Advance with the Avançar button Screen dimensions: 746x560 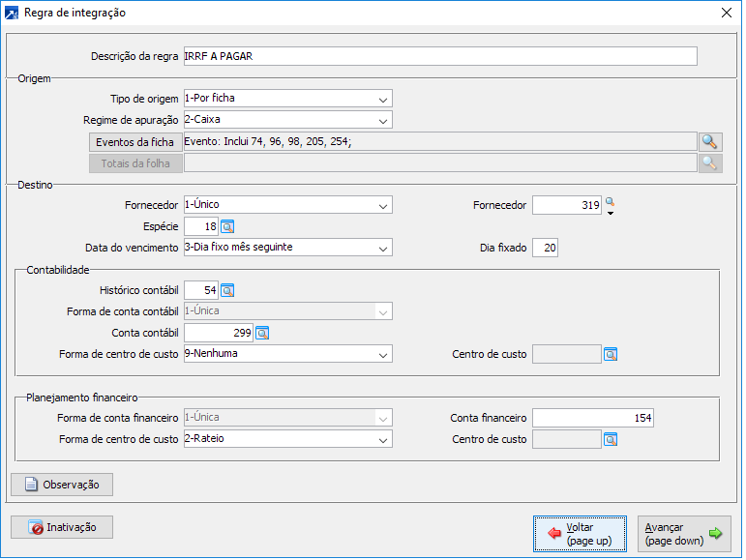click(684, 534)
